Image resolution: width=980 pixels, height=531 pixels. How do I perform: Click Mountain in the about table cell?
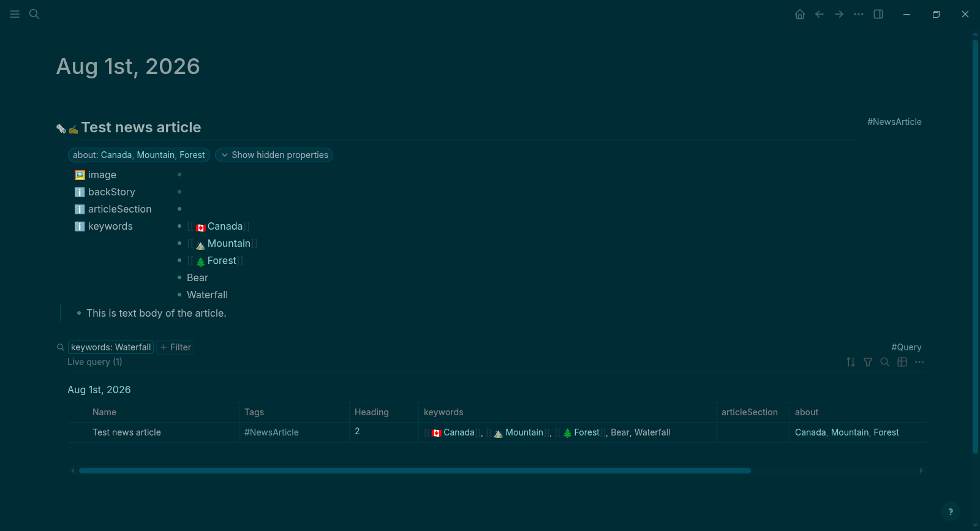850,432
